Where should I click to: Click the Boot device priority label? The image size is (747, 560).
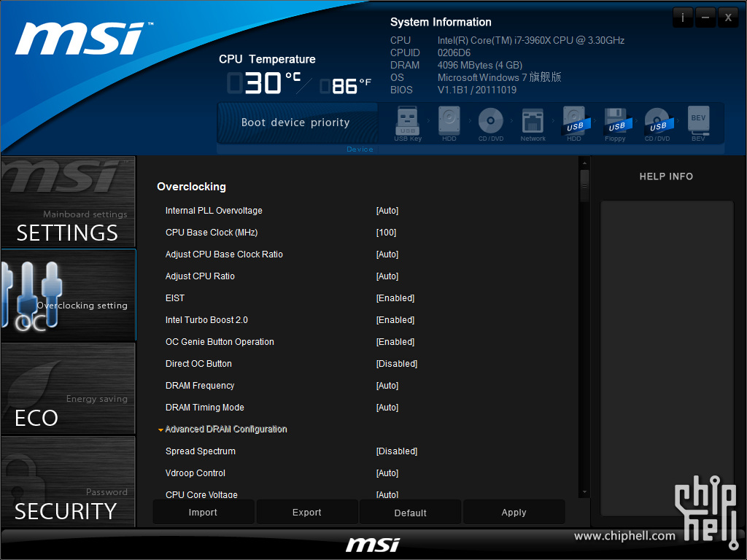click(295, 122)
